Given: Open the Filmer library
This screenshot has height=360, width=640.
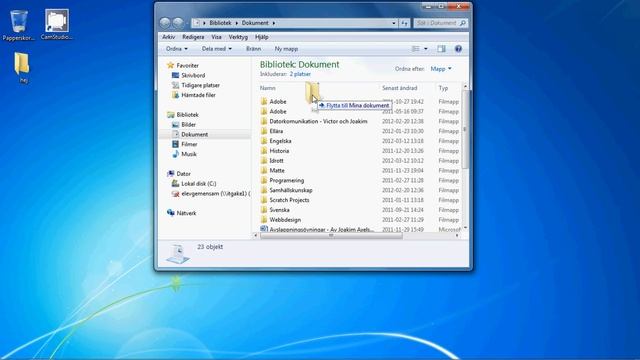Looking at the screenshot, I should 189,144.
